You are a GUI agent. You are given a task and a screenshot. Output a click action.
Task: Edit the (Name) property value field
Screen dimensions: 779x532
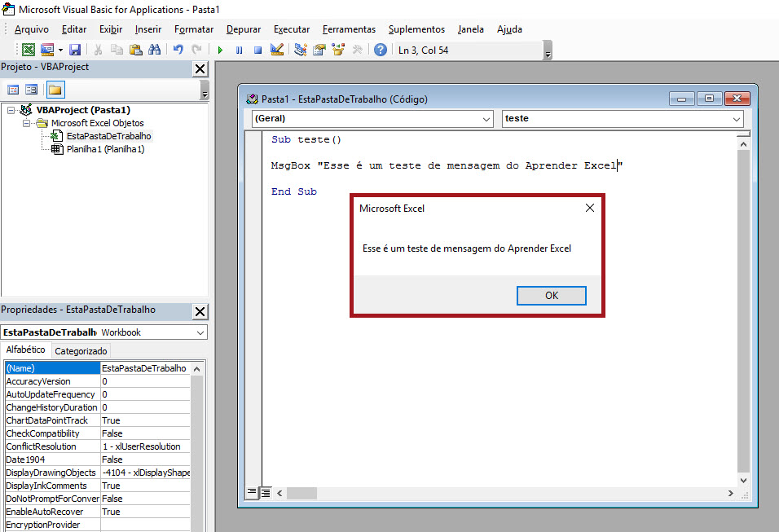pyautogui.click(x=145, y=368)
